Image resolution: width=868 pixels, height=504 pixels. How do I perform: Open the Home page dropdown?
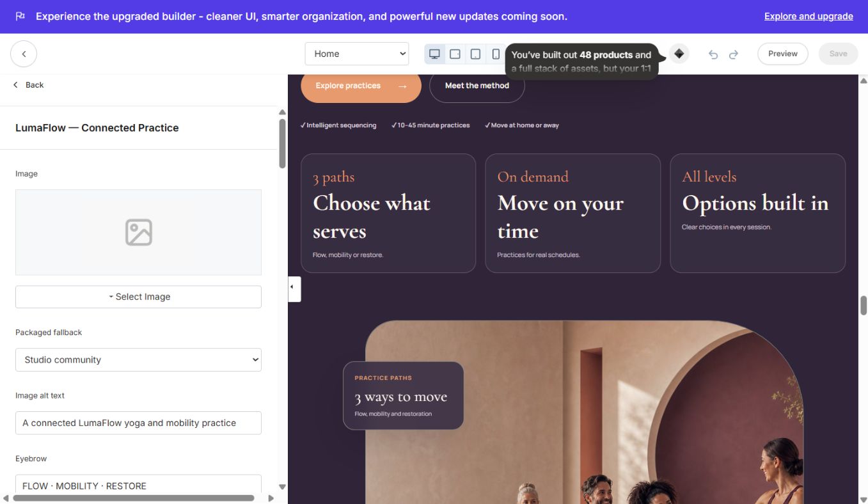click(357, 54)
